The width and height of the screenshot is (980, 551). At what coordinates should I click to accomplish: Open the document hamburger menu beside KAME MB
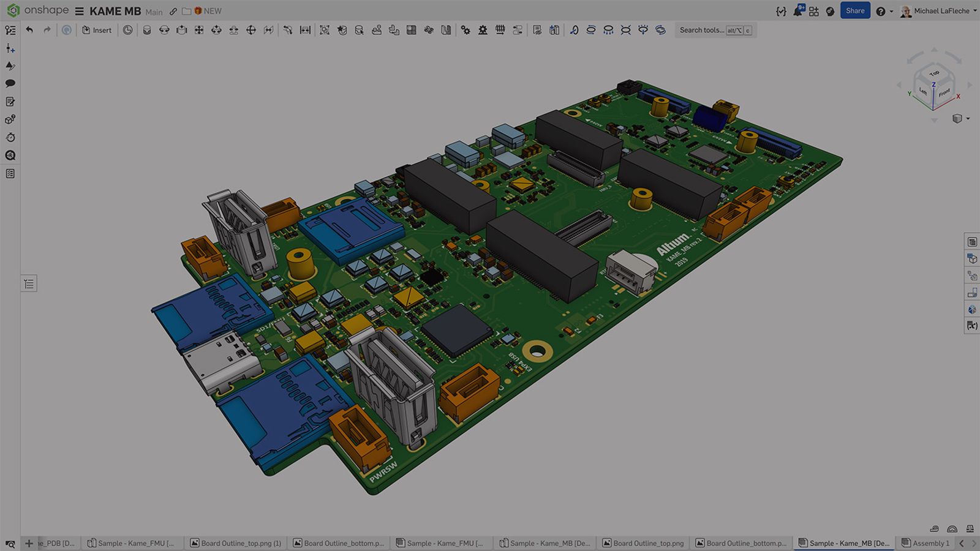(80, 10)
